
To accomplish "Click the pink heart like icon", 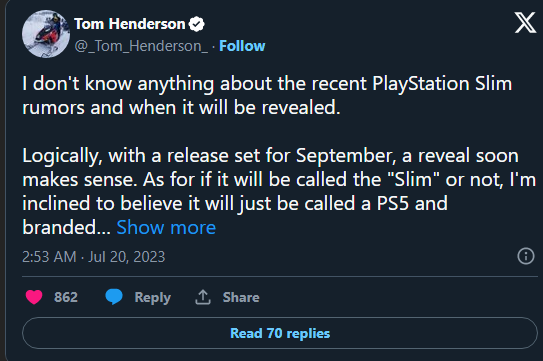I will [34, 297].
